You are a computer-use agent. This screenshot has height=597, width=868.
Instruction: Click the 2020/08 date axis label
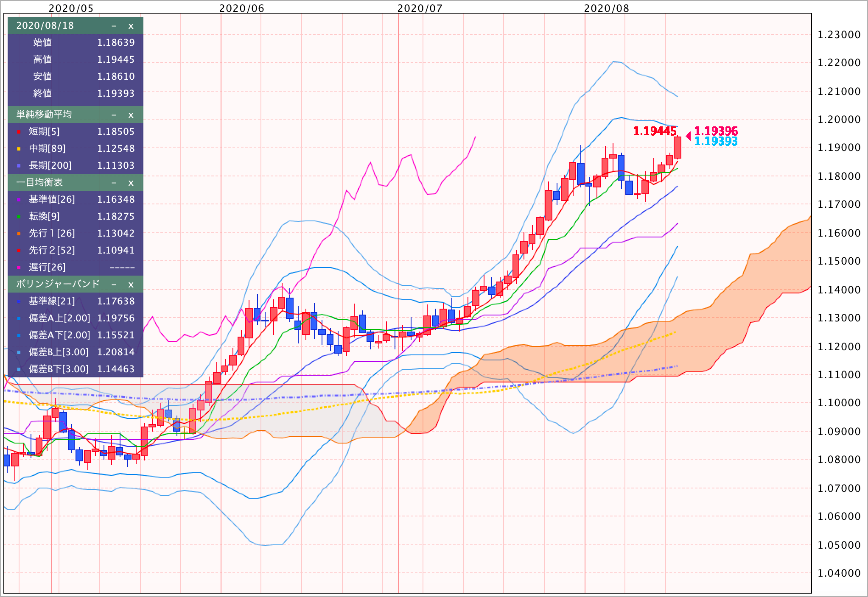(607, 8)
